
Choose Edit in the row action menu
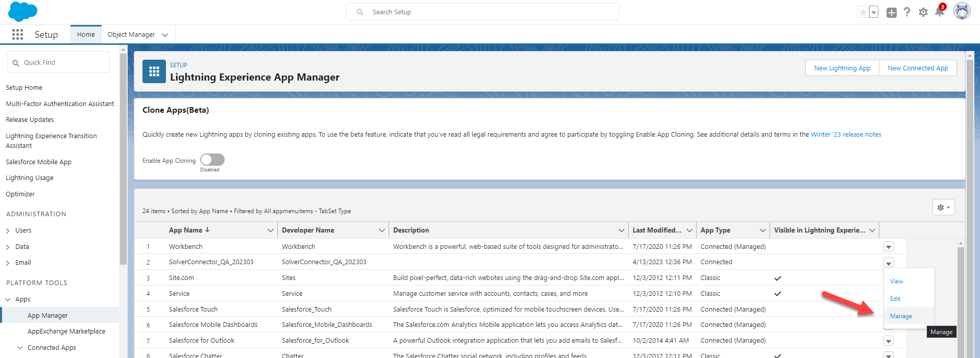click(x=895, y=299)
